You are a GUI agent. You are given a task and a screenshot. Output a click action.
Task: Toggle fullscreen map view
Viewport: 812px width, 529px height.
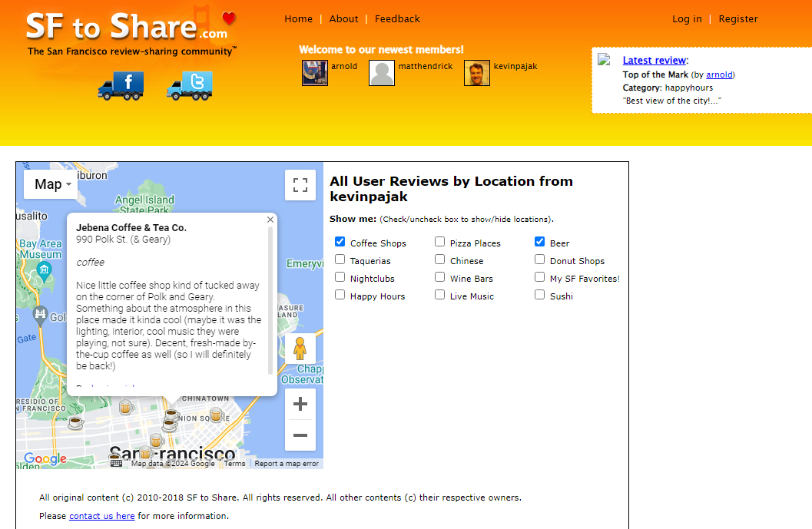[300, 185]
